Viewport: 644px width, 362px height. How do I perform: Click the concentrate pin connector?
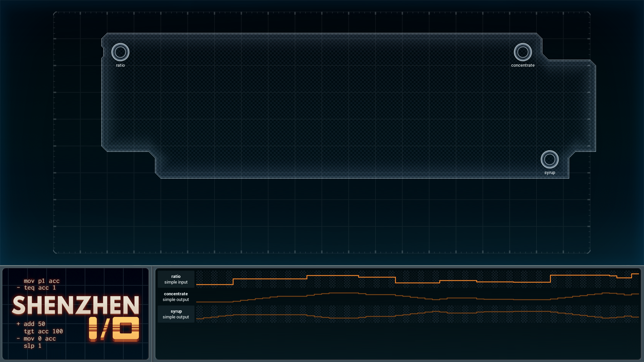tap(523, 52)
